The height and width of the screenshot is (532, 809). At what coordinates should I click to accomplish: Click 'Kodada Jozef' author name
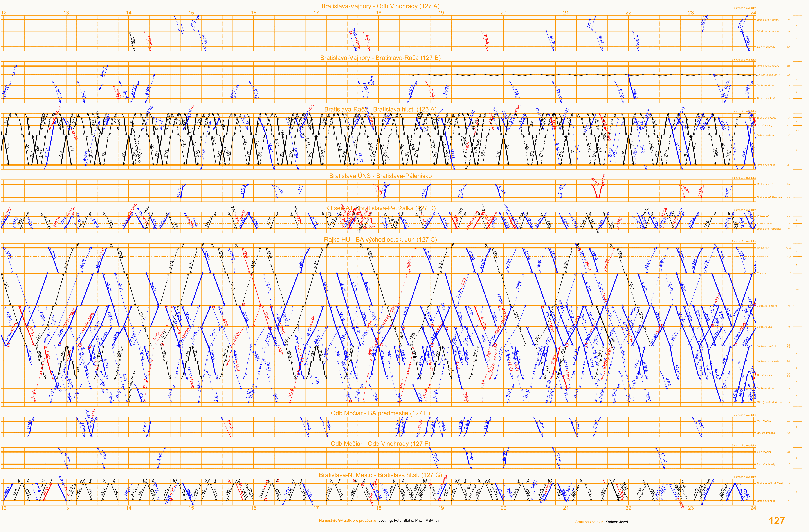click(x=617, y=522)
